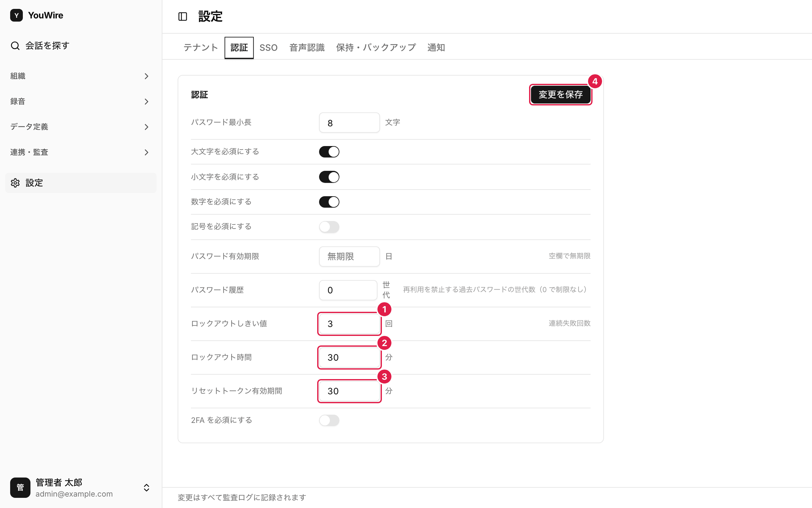The image size is (812, 508).
Task: Click the パスワード履歴 input field
Action: click(348, 290)
